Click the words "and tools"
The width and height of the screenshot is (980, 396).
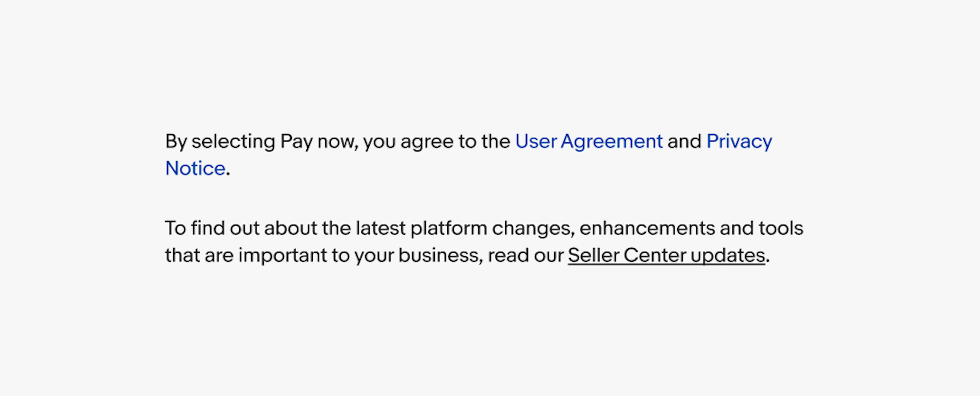tap(761, 228)
